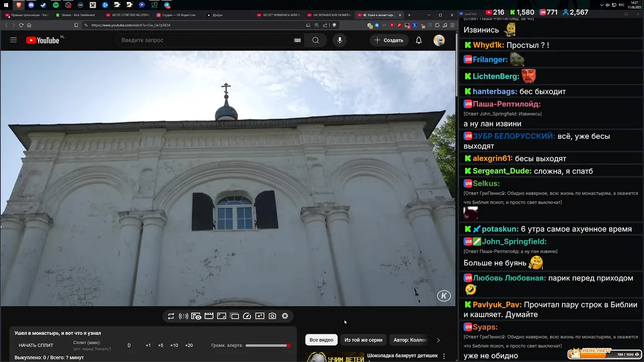
Task: Open the УЧИМ ДЕТЕЙ video thumbnail
Action: click(335, 357)
